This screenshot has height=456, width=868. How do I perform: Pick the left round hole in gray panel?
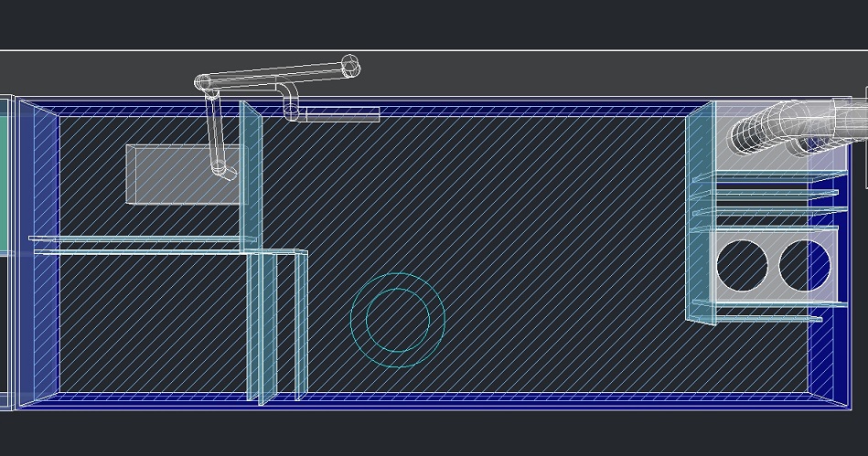pos(742,266)
